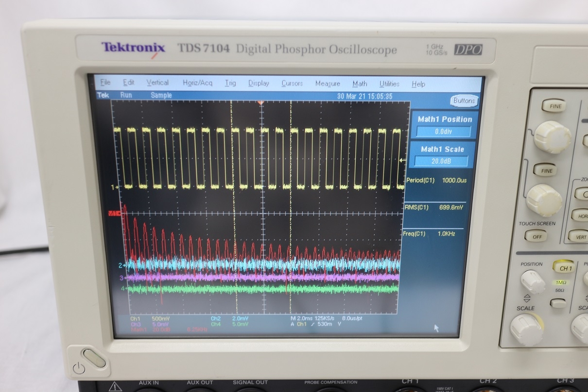
Task: Click the date and time readout
Action: [x=364, y=96]
